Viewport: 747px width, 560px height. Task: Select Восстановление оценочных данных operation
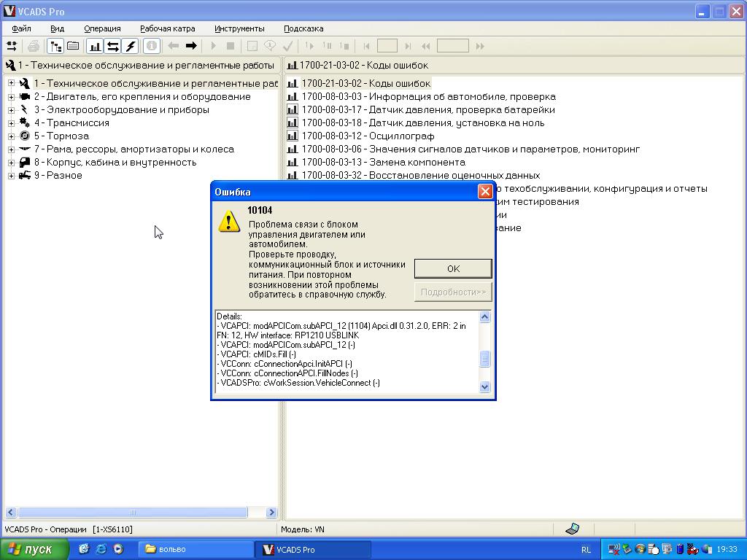(421, 175)
